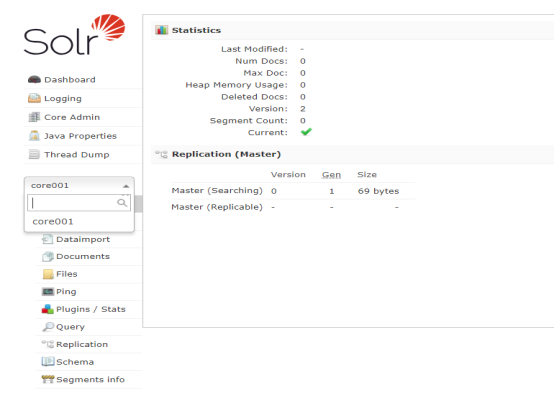Click the Gen column header

tap(331, 175)
